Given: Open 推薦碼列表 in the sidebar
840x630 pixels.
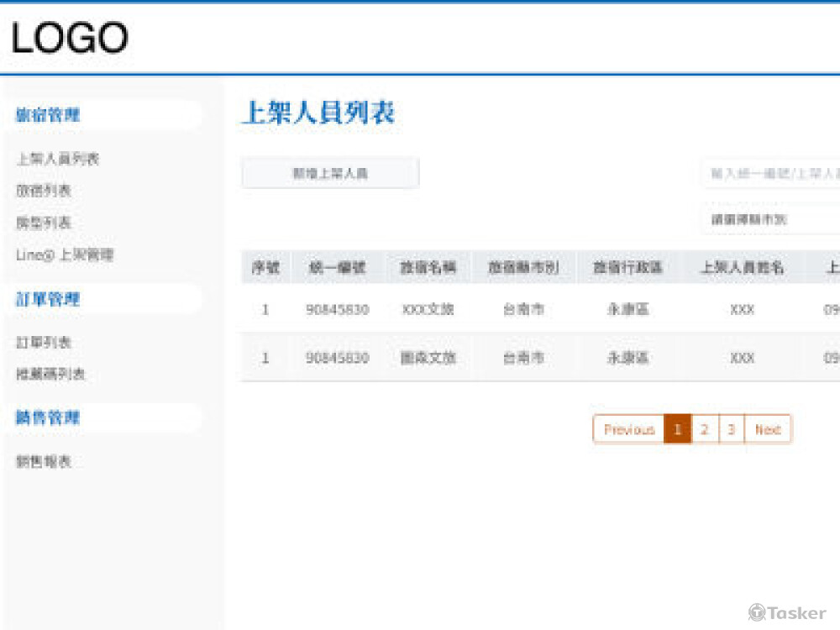Looking at the screenshot, I should (50, 374).
